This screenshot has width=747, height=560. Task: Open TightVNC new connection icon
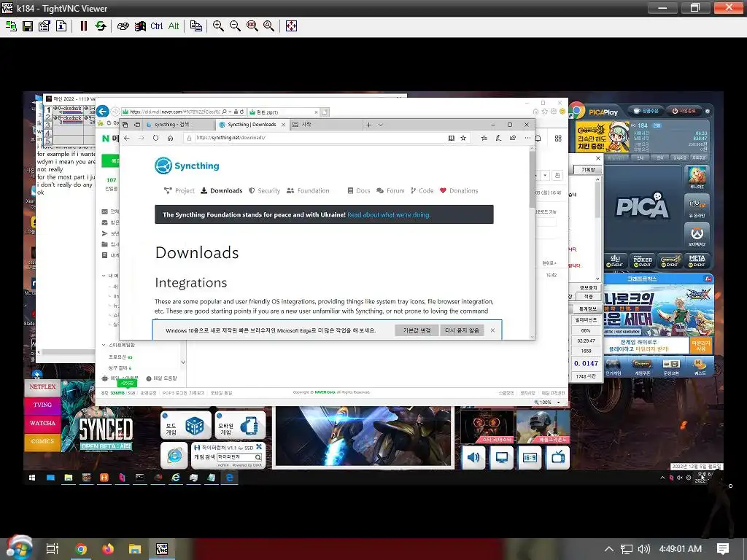pyautogui.click(x=11, y=26)
